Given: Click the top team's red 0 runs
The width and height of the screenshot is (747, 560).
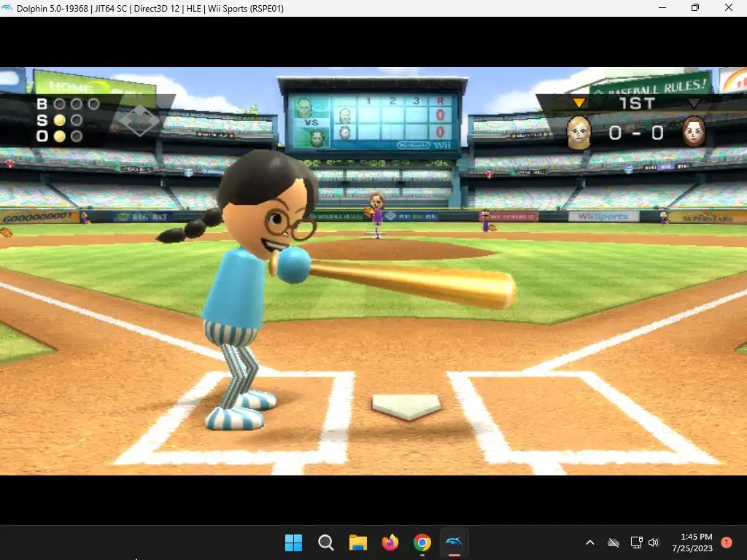Looking at the screenshot, I should pos(440,114).
